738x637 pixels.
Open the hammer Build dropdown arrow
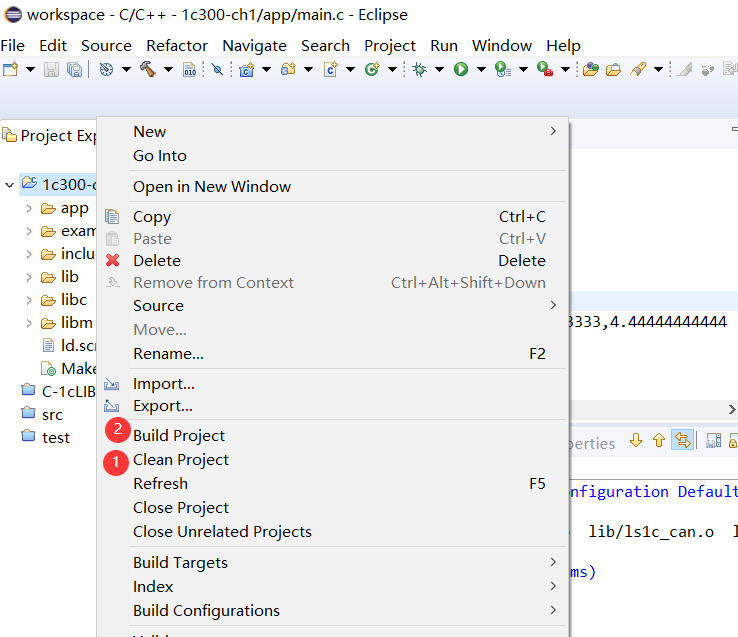point(168,70)
